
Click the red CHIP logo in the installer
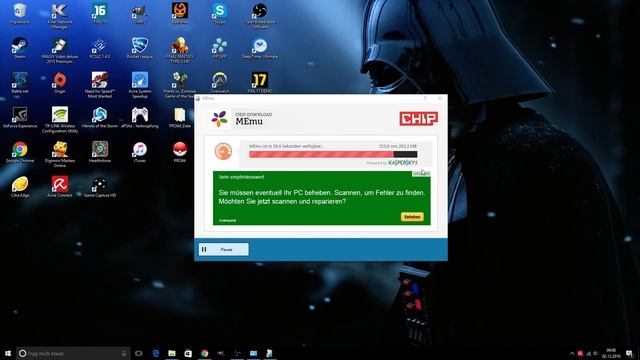pos(419,118)
